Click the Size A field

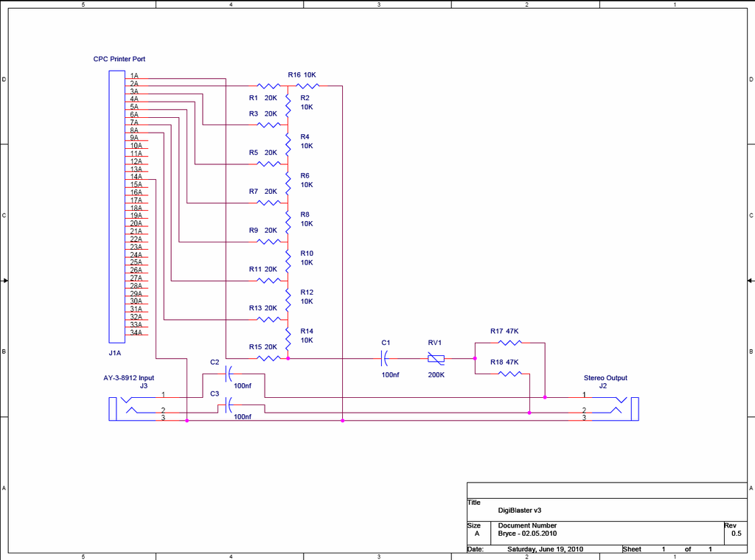click(x=477, y=533)
